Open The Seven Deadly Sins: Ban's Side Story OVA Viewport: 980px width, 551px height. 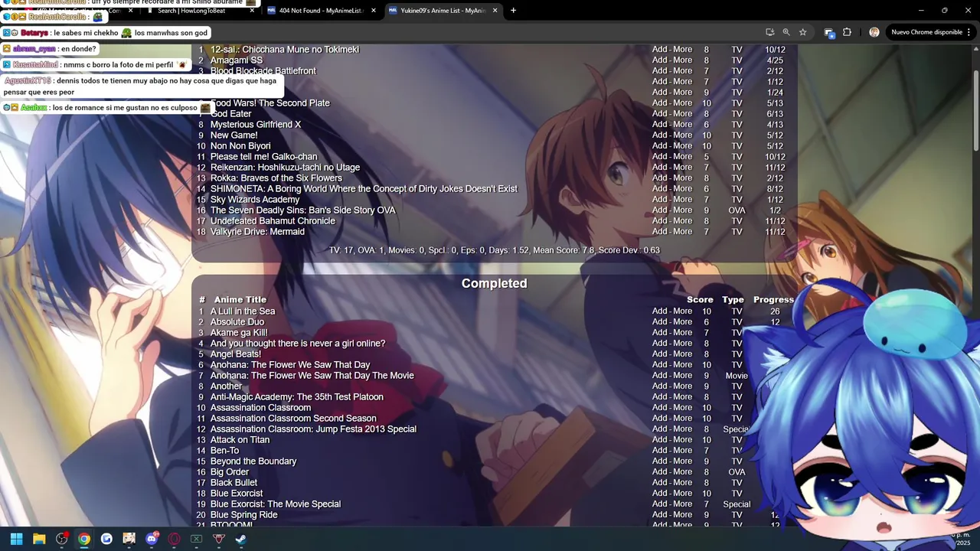pyautogui.click(x=303, y=210)
